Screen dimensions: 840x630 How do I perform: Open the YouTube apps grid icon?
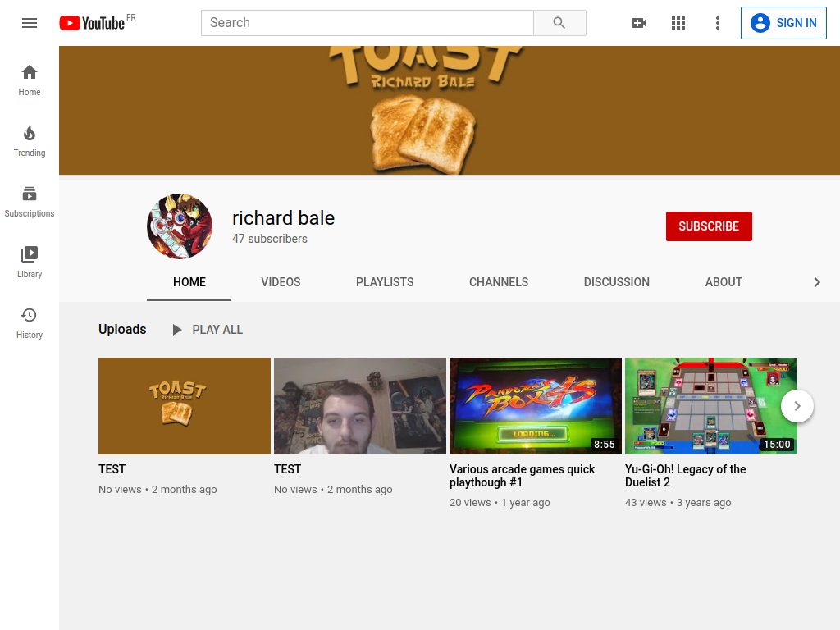pos(678,23)
